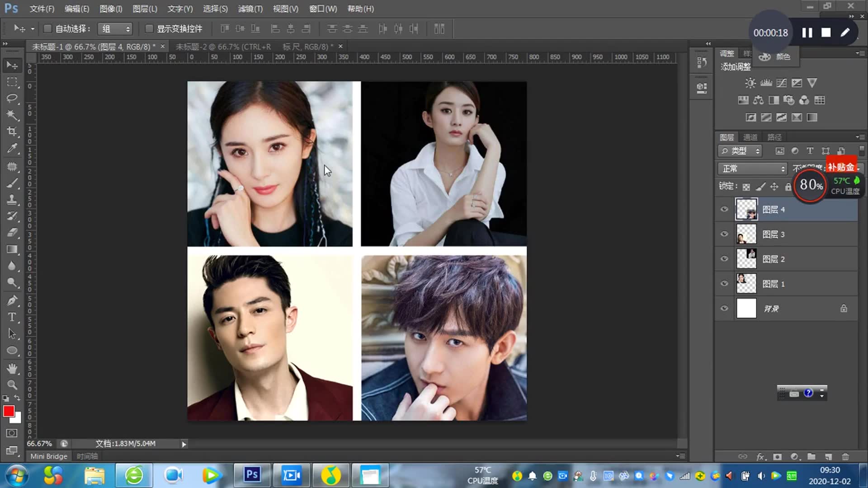Open the 图像(I) menu
Screen dimensions: 868x488
(111, 9)
